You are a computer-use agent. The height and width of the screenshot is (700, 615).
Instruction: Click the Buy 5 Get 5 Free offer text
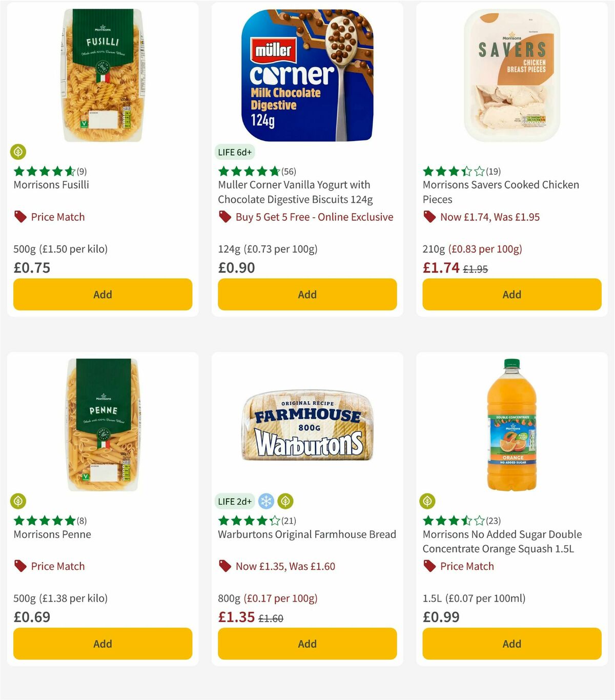click(314, 217)
